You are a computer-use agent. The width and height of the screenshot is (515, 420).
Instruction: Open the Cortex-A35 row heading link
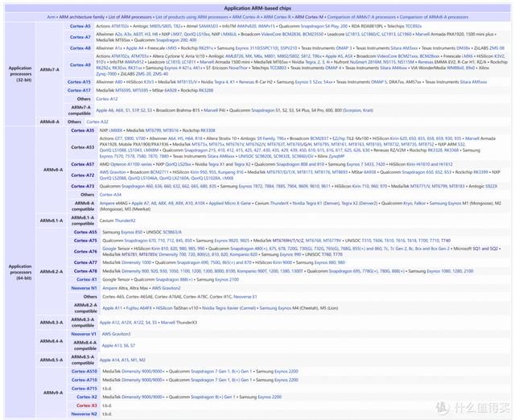click(82, 130)
